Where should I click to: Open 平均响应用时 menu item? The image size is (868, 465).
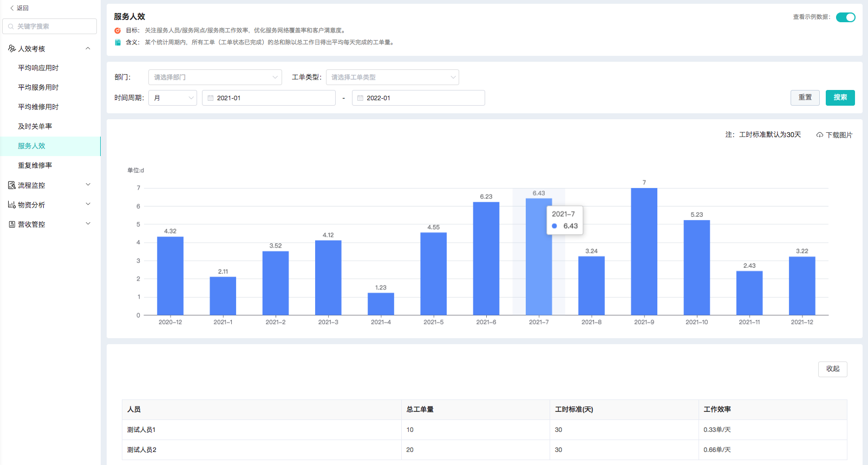(x=50, y=68)
